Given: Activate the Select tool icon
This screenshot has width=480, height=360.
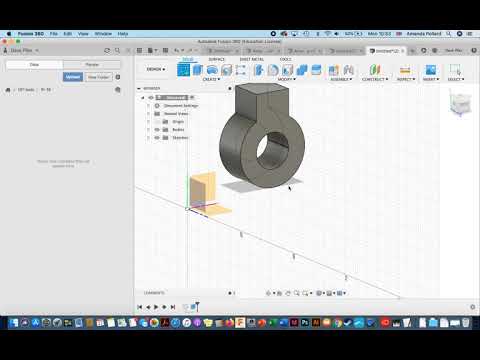Looking at the screenshot, I should click(455, 70).
